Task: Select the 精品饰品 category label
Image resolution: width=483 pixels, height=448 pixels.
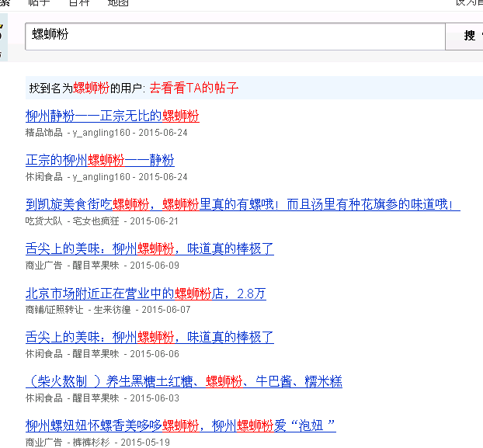Action: click(43, 133)
